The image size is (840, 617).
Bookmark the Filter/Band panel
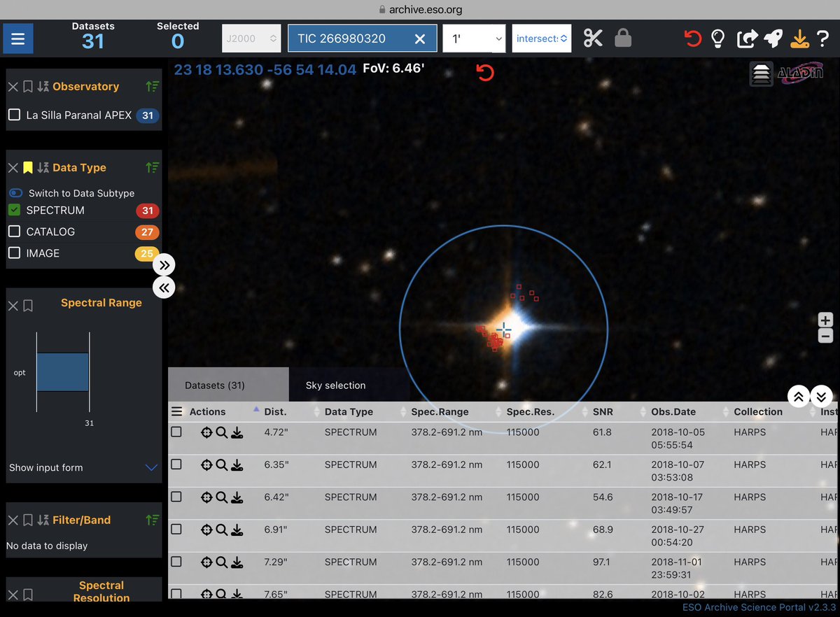(x=28, y=520)
